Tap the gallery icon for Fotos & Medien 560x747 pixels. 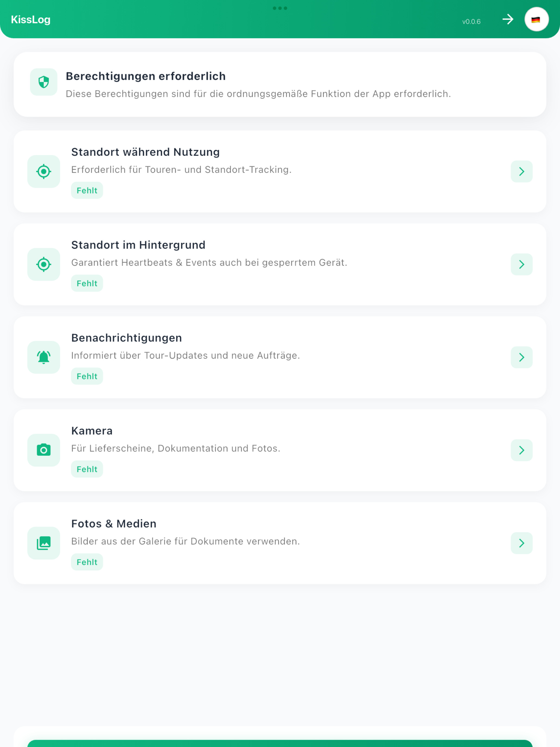coord(43,543)
